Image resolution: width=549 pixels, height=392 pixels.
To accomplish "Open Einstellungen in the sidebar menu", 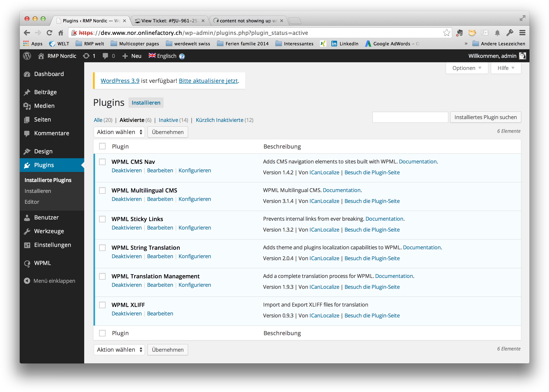I will coord(52,245).
